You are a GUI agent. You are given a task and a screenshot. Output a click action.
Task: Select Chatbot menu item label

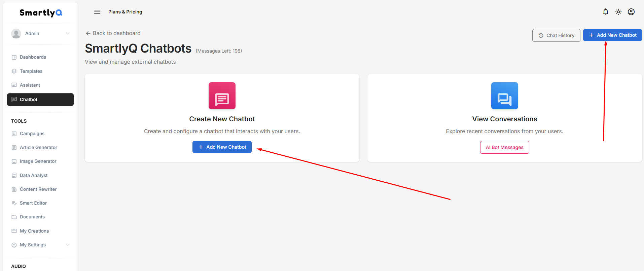tap(29, 99)
